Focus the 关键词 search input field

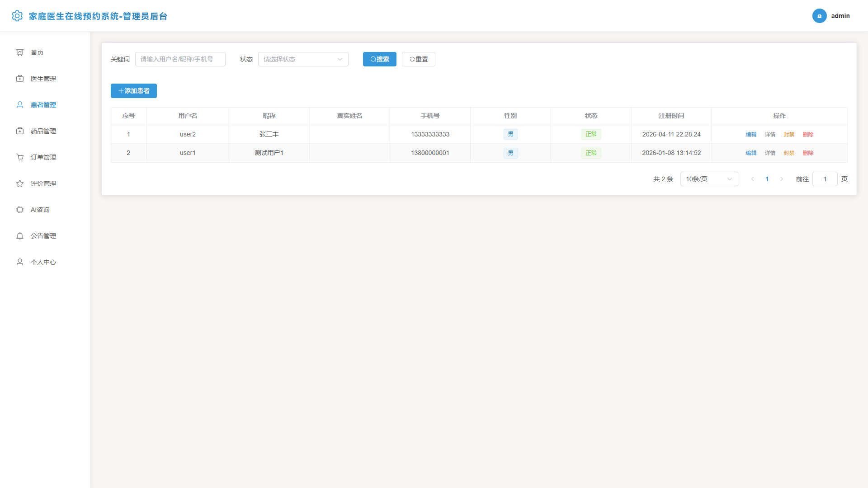pos(180,59)
